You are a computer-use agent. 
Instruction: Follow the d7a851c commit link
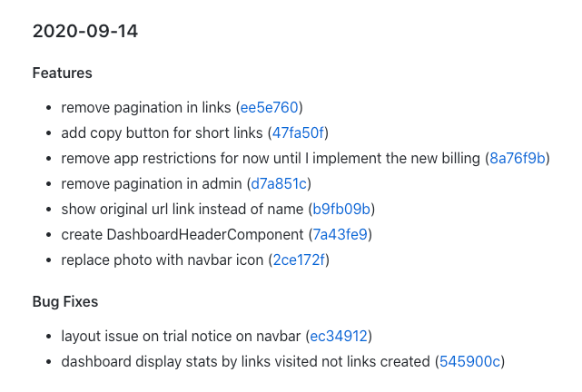[x=279, y=183]
